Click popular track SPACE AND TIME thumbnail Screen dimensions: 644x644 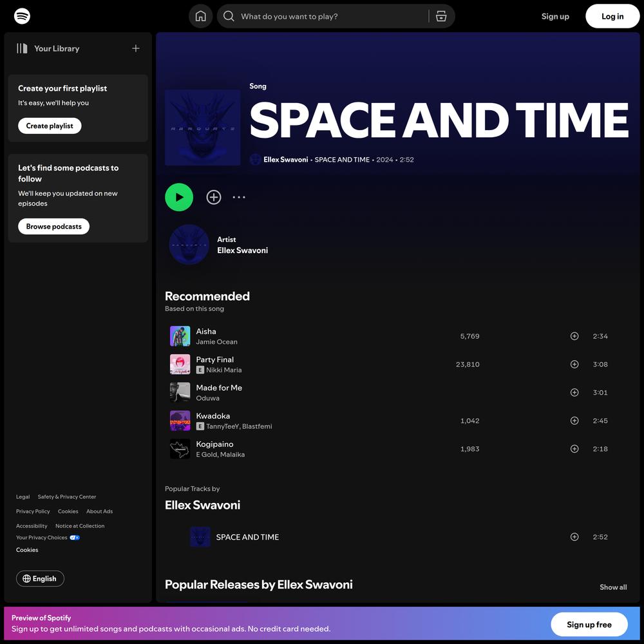200,537
